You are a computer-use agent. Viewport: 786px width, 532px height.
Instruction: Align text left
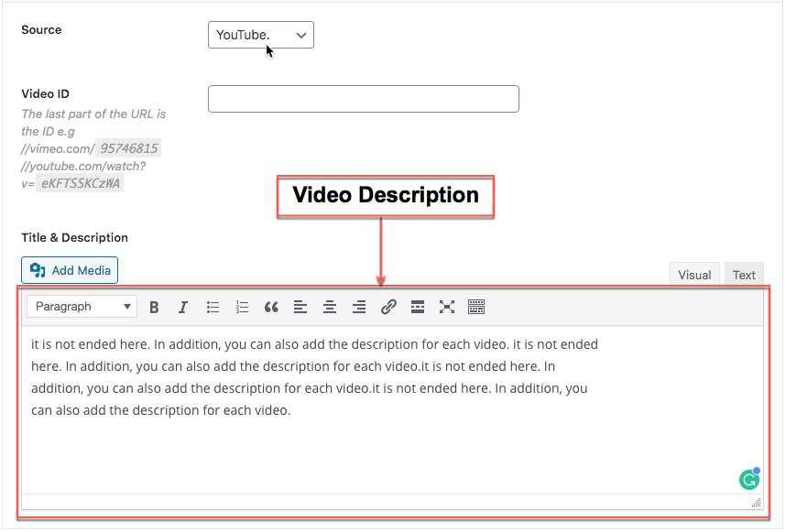pyautogui.click(x=300, y=307)
